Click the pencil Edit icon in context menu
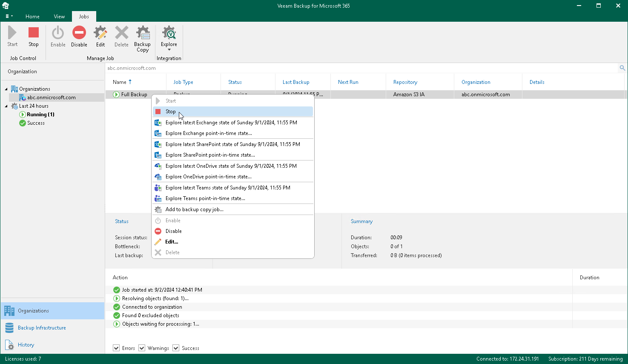Image resolution: width=628 pixels, height=364 pixels. click(x=158, y=242)
